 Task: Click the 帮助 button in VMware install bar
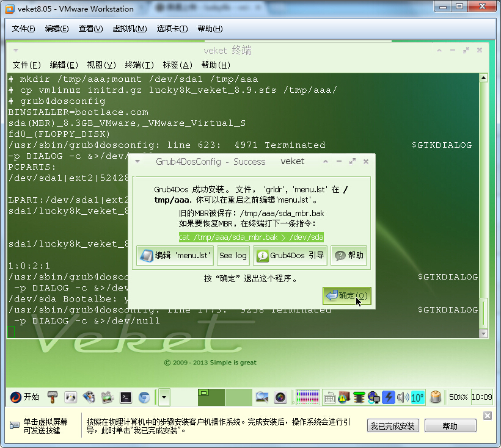click(450, 425)
